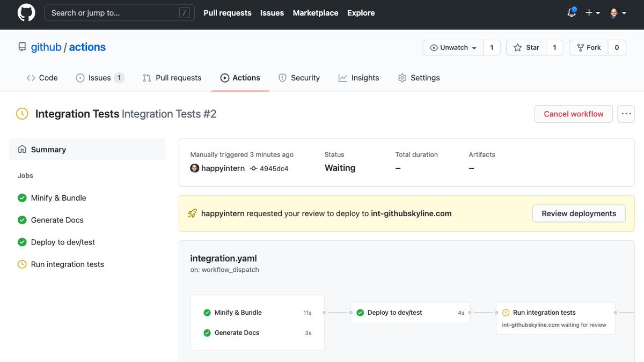Image resolution: width=644 pixels, height=362 pixels.
Task: Click the fork count 0
Action: 617,48
